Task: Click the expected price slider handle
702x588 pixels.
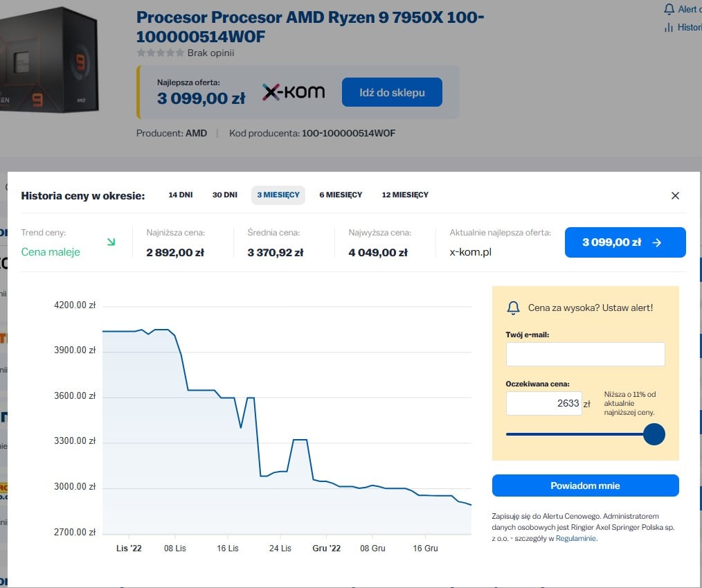Action: [654, 434]
